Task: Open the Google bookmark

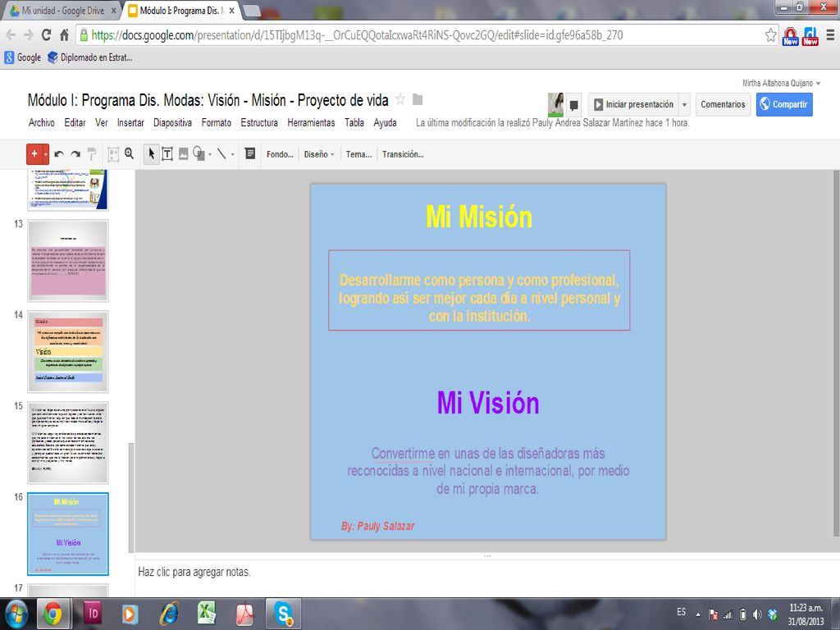Action: [x=22, y=57]
